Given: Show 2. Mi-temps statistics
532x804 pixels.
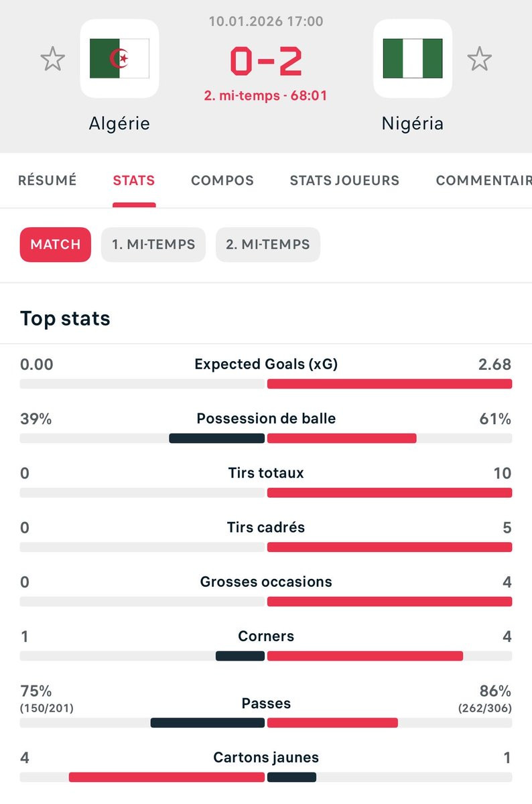Looking at the screenshot, I should (x=268, y=245).
